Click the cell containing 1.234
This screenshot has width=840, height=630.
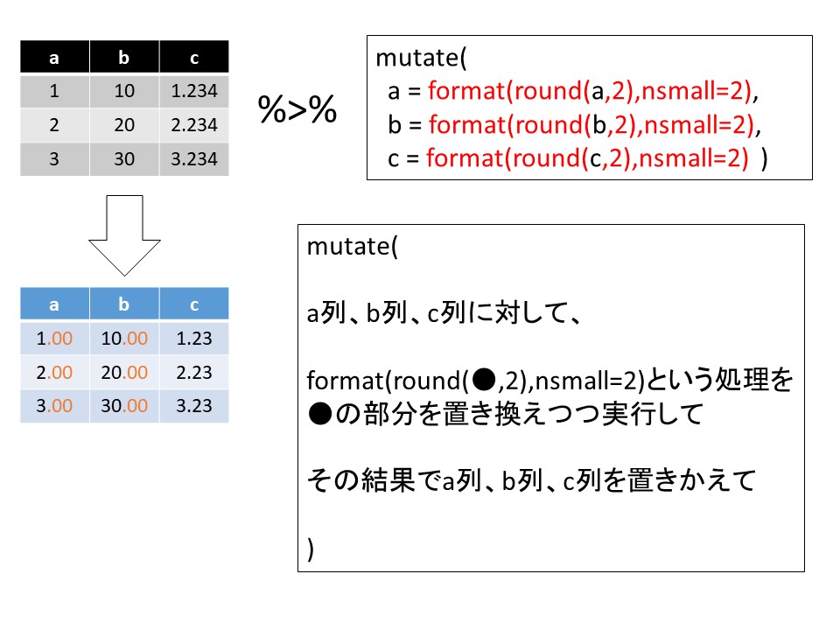click(193, 92)
